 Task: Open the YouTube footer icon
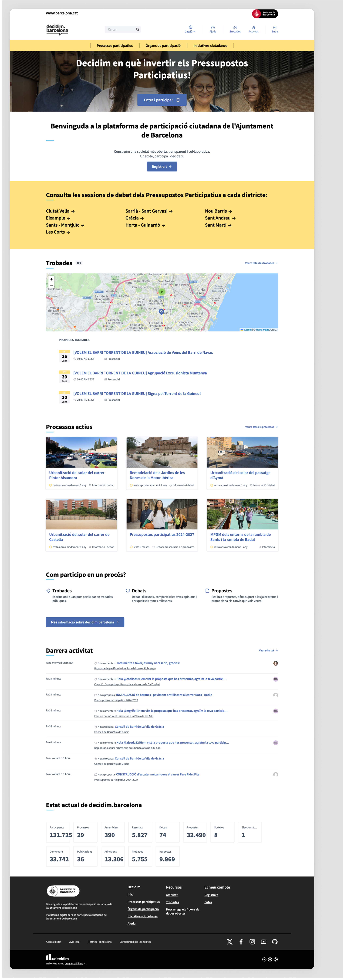click(263, 941)
